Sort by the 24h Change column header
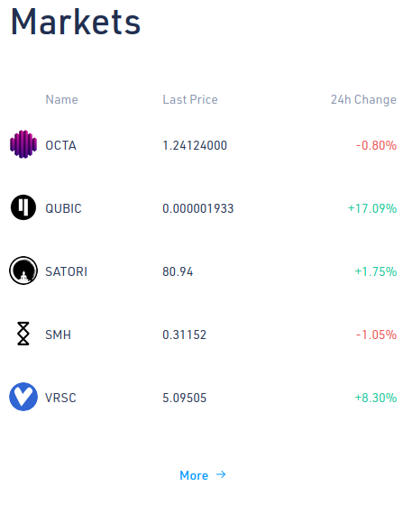The height and width of the screenshot is (532, 403). pyautogui.click(x=363, y=99)
